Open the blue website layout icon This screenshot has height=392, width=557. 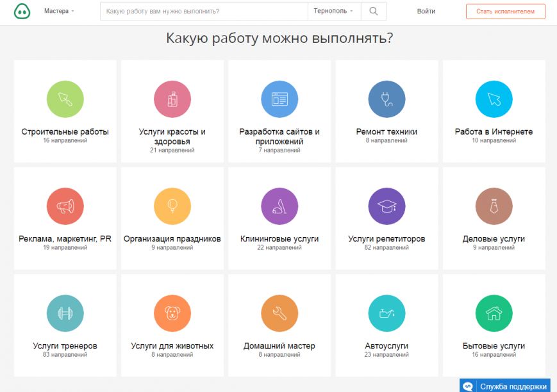click(x=279, y=99)
